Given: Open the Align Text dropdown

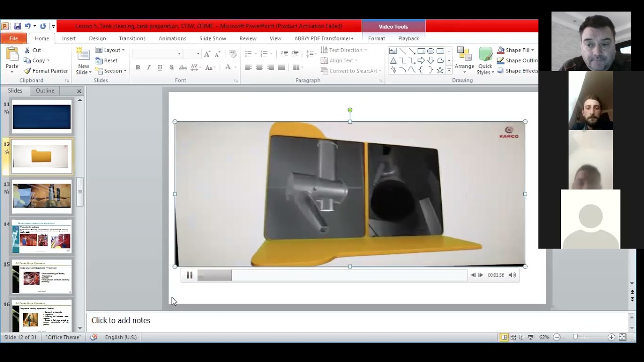Looking at the screenshot, I should pyautogui.click(x=340, y=61).
